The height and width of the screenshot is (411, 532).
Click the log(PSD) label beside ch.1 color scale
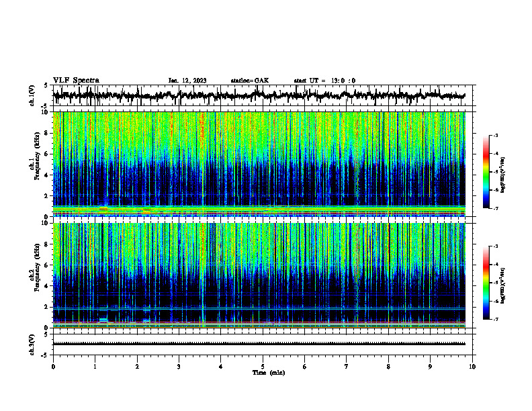[x=503, y=175]
